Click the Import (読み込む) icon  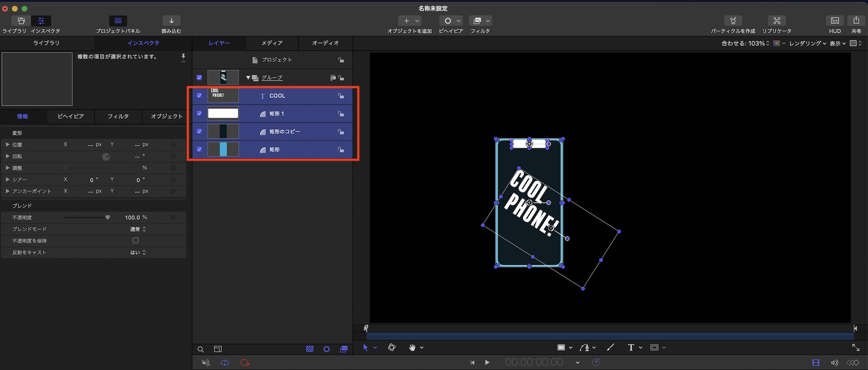171,21
